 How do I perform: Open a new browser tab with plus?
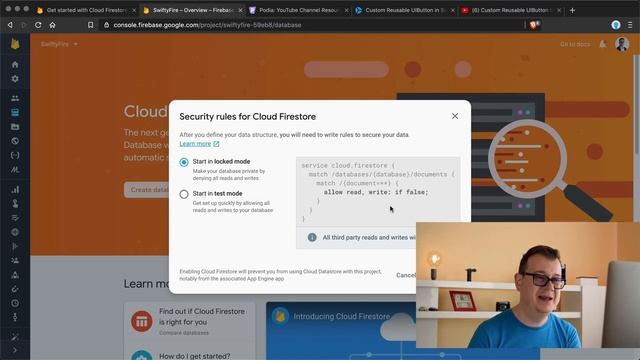click(x=572, y=10)
